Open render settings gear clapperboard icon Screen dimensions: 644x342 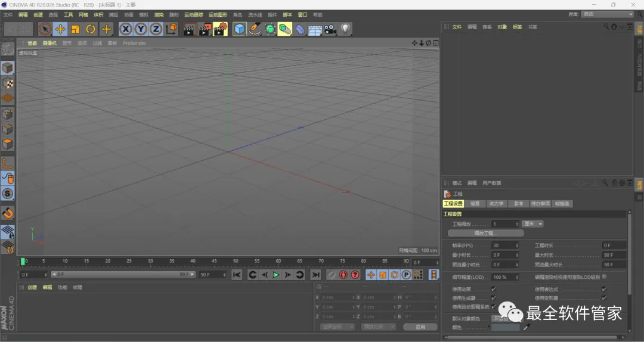point(220,29)
